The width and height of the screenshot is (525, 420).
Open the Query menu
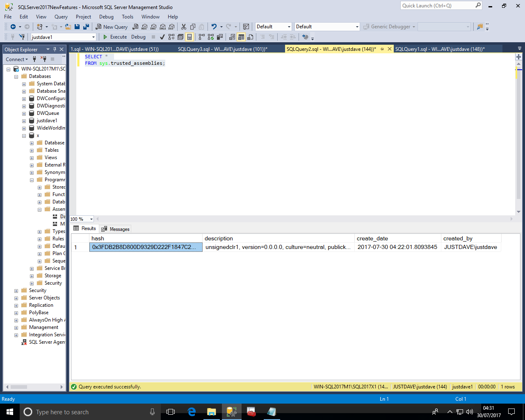(61, 17)
